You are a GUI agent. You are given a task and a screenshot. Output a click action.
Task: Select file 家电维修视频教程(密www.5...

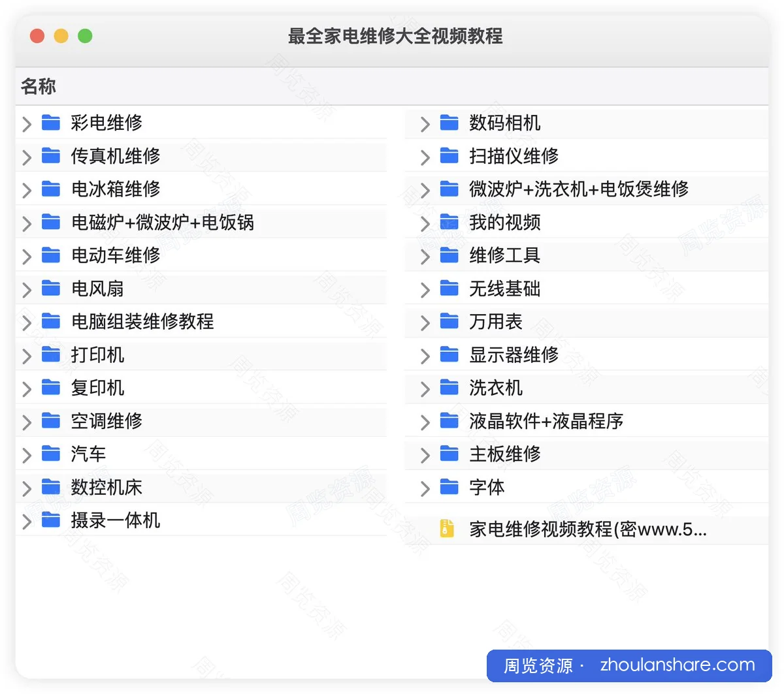[588, 529]
